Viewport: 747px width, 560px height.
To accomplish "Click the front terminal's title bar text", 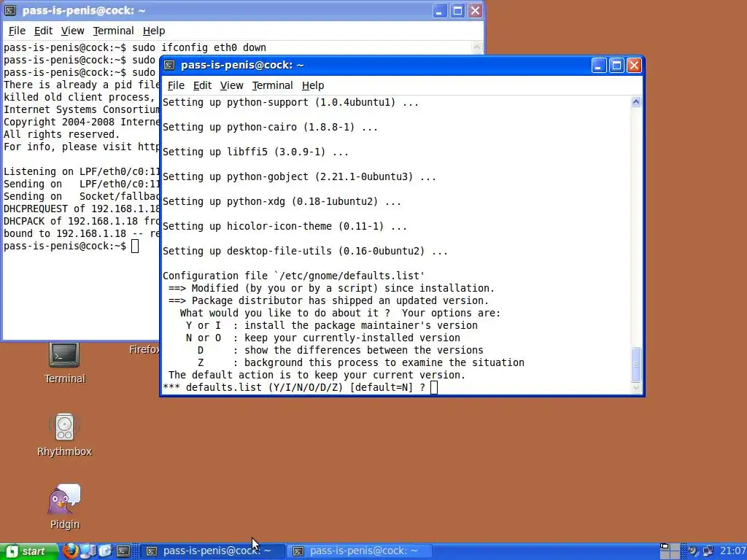I will (x=242, y=65).
